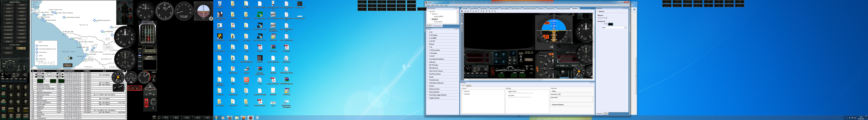Expand the Potentiometers toolbox category
This screenshot has width=868, height=120.
[428, 80]
